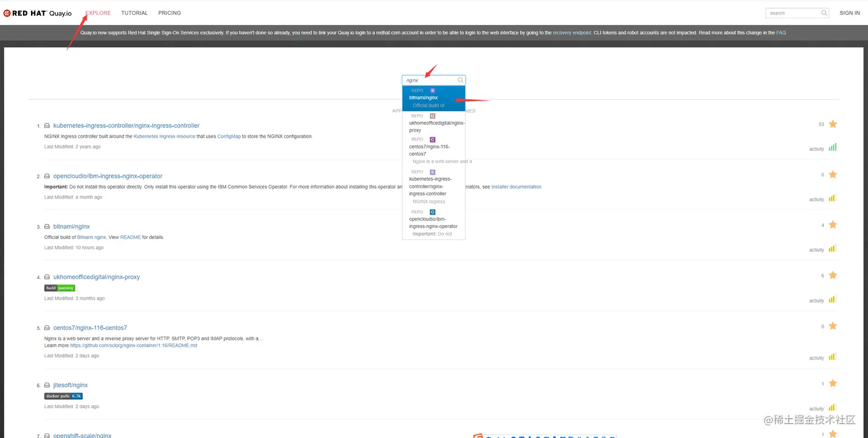Open opencloudio/ibm-ingress-nginx-operator repository link
The image size is (868, 438).
[x=108, y=176]
